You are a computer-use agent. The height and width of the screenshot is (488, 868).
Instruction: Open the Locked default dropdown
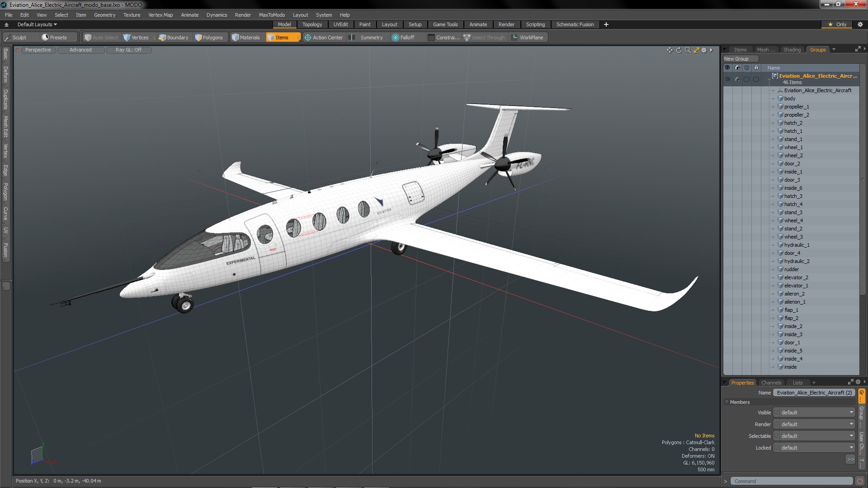pyautogui.click(x=814, y=448)
